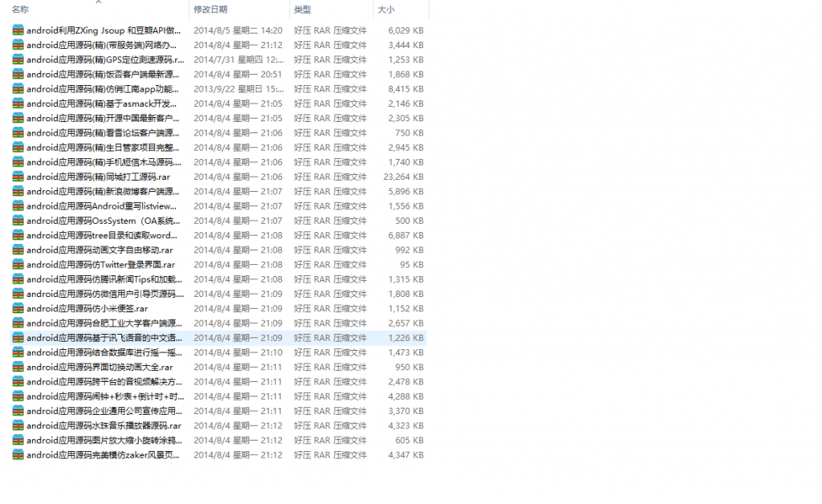Sort files by the 名称 column header
The image size is (822, 504).
21,10
